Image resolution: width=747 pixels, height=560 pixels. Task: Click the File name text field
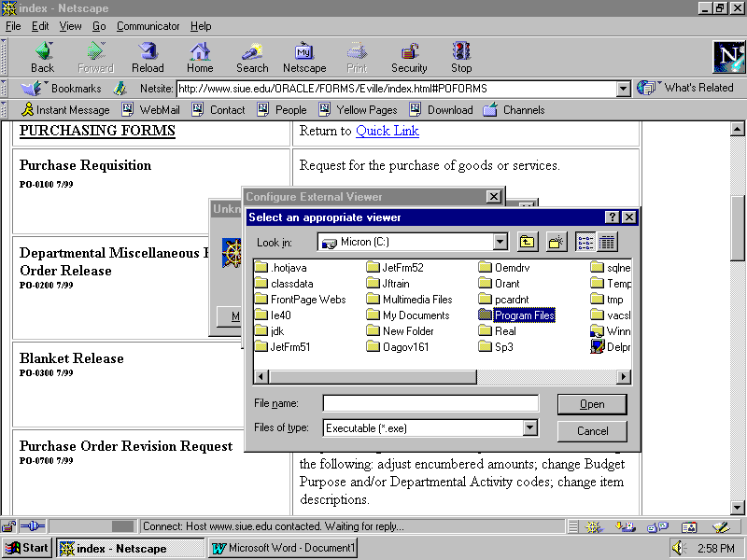[430, 404]
